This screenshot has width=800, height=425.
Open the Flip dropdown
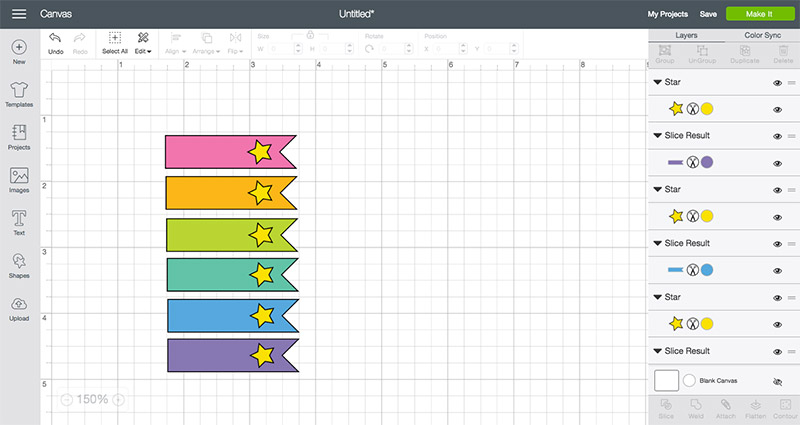click(235, 43)
